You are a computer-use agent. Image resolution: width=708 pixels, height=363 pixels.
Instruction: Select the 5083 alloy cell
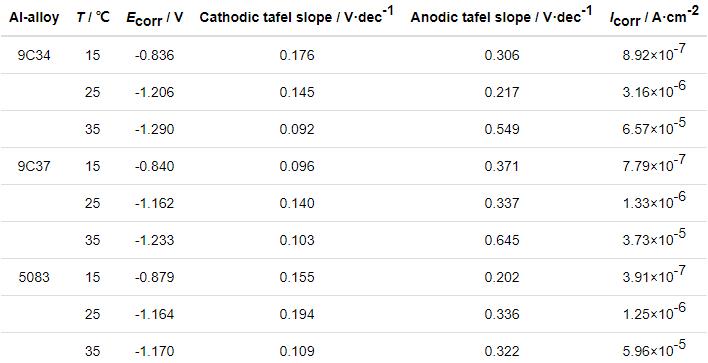pyautogui.click(x=34, y=277)
